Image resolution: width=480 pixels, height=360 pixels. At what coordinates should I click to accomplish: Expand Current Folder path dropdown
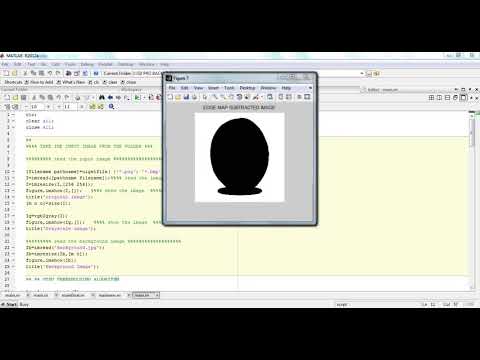(x=362, y=73)
